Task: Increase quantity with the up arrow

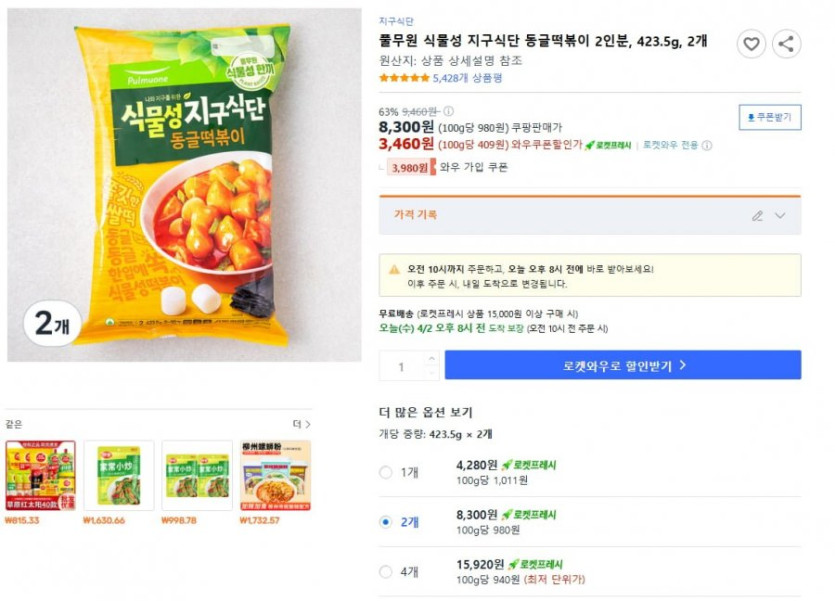Action: tap(431, 358)
